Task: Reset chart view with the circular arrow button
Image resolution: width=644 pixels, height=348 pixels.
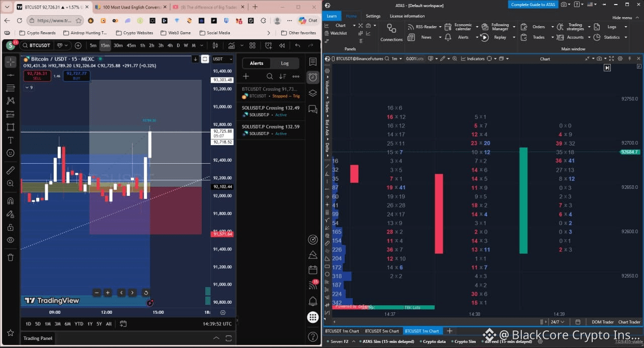Action: [x=146, y=293]
